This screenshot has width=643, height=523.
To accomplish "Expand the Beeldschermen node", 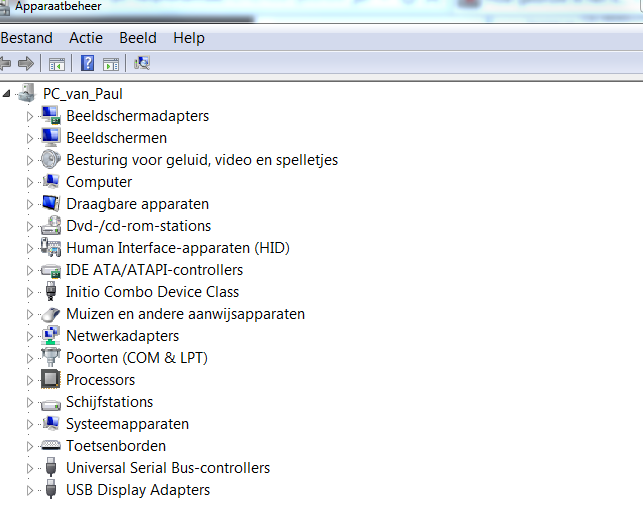I will [30, 138].
